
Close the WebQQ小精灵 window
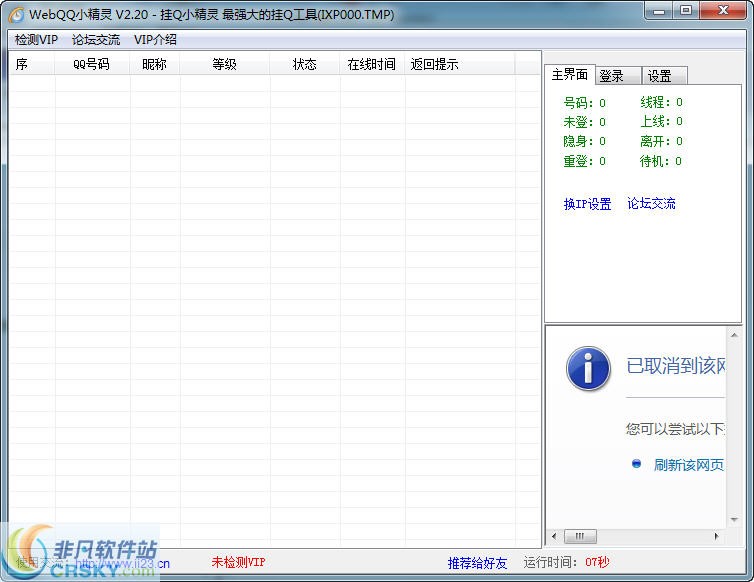click(723, 11)
